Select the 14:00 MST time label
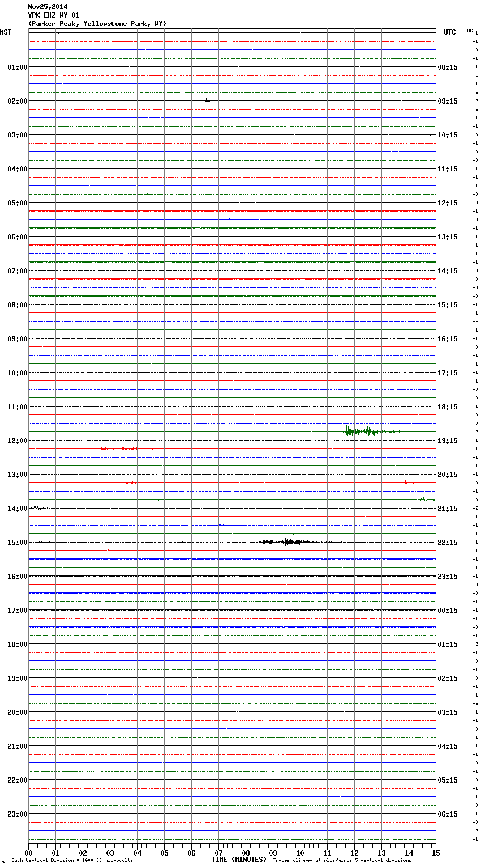This screenshot has width=481, height=868. pos(17,509)
